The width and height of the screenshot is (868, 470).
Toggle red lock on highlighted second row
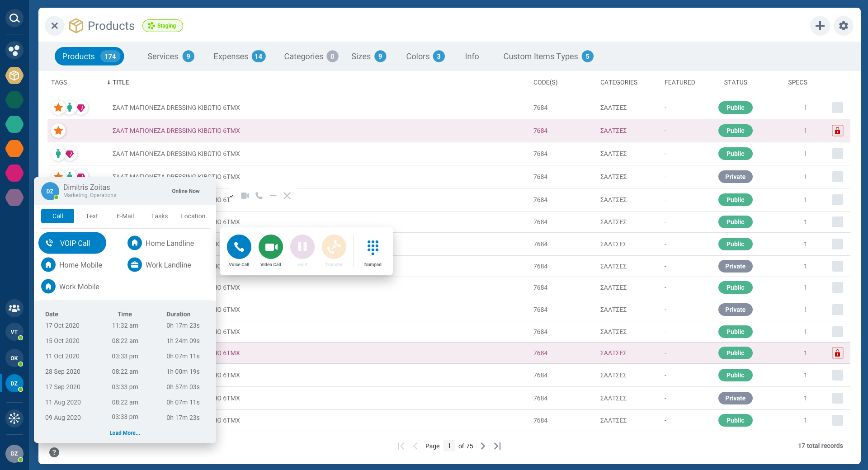coord(837,131)
